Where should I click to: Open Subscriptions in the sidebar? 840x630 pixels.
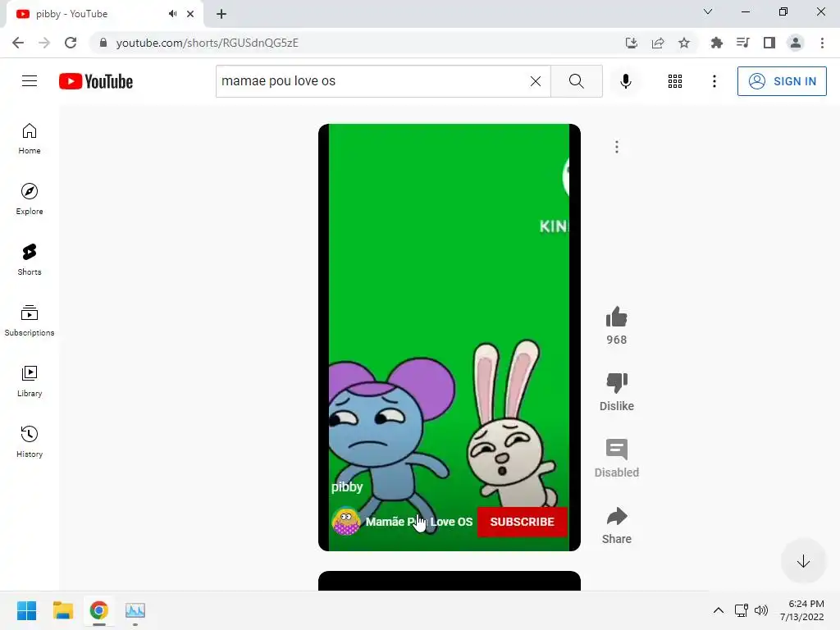click(x=30, y=321)
